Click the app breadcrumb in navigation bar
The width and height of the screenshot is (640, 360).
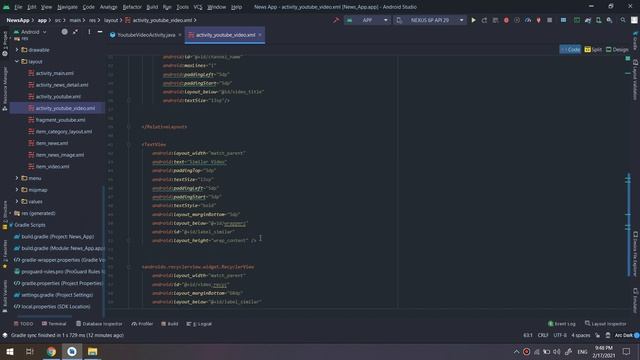[42, 20]
